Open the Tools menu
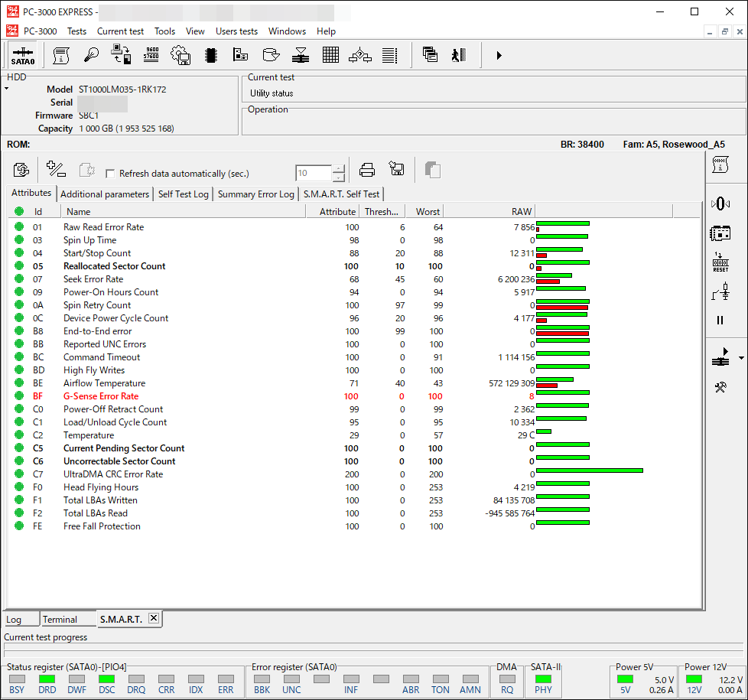The width and height of the screenshot is (748, 700). [164, 31]
